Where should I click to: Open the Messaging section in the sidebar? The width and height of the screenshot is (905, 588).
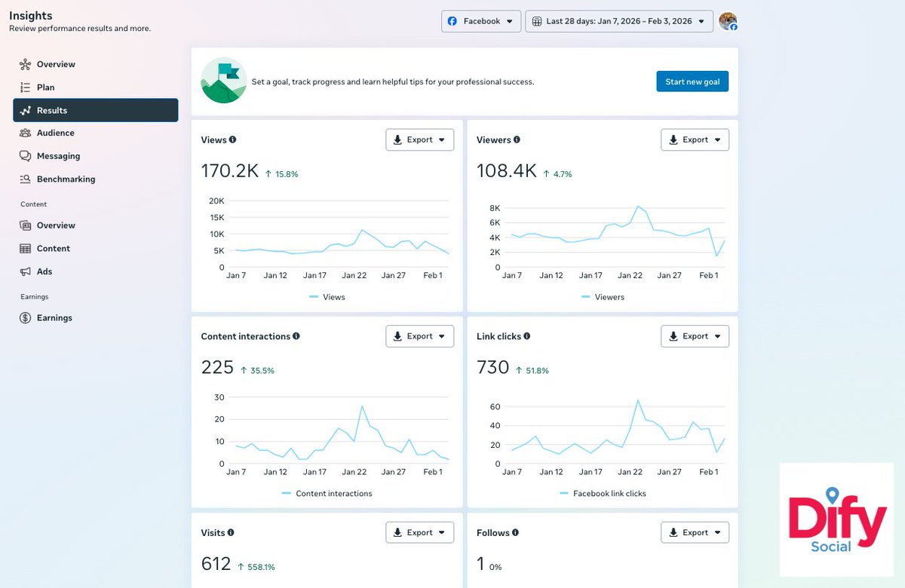26,156
